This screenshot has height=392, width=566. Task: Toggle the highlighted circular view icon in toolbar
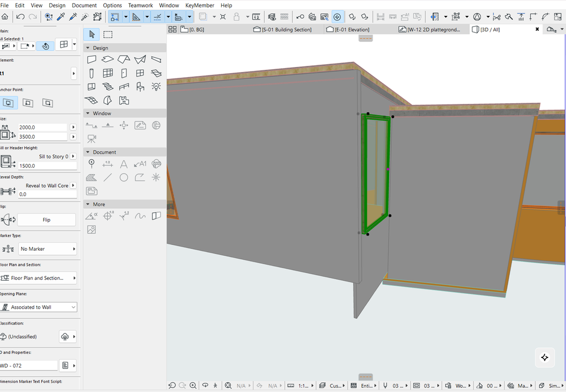coord(337,16)
